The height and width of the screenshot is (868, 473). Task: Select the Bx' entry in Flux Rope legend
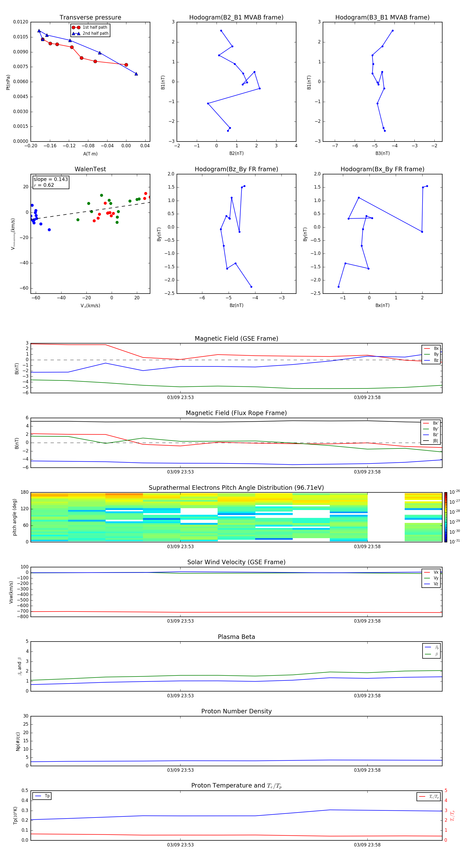431,423
